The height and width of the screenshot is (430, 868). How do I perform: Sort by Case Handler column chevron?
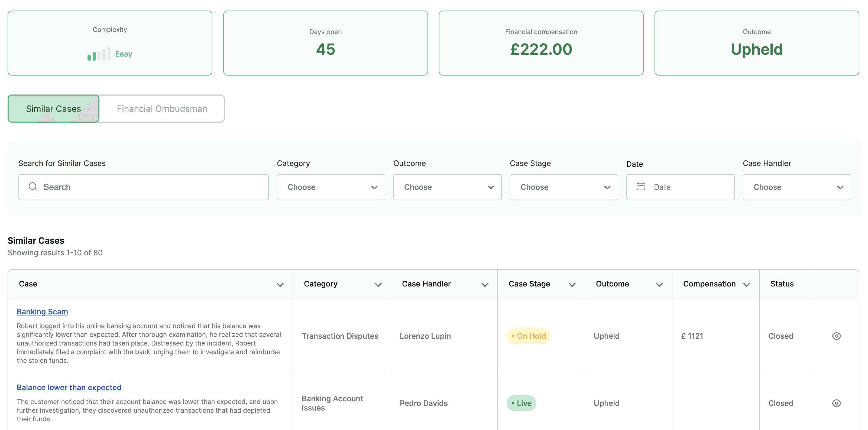coord(485,285)
